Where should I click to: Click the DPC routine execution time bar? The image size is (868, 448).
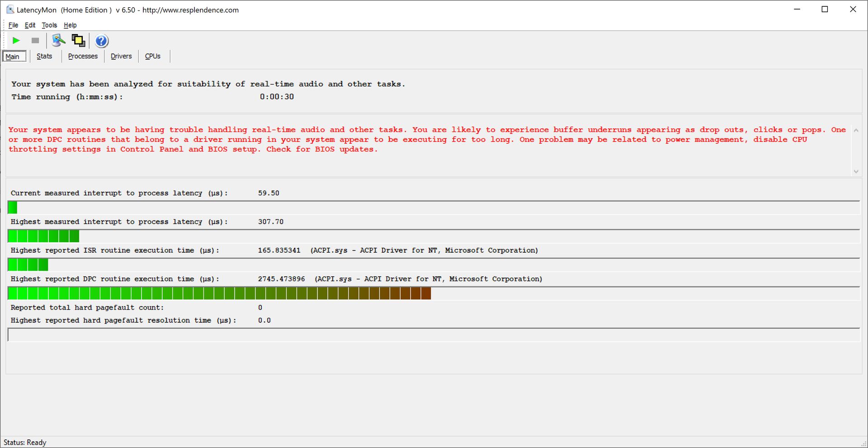point(434,293)
